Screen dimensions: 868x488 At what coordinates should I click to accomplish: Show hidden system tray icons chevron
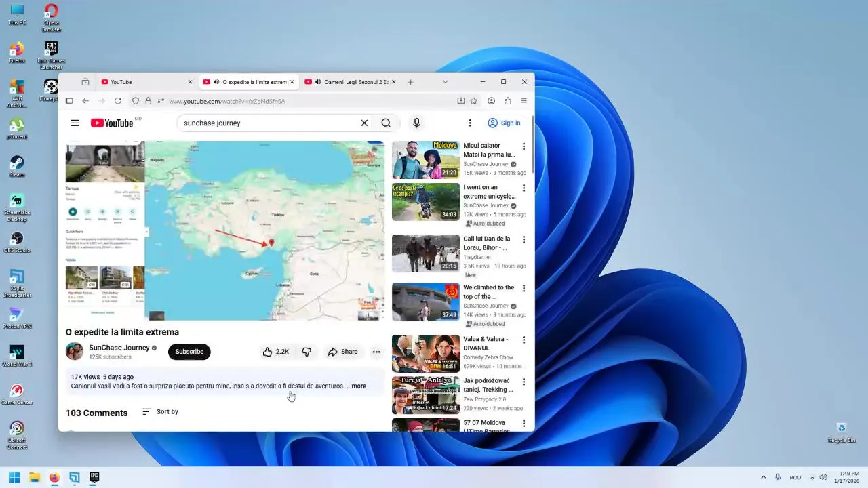pyautogui.click(x=763, y=477)
